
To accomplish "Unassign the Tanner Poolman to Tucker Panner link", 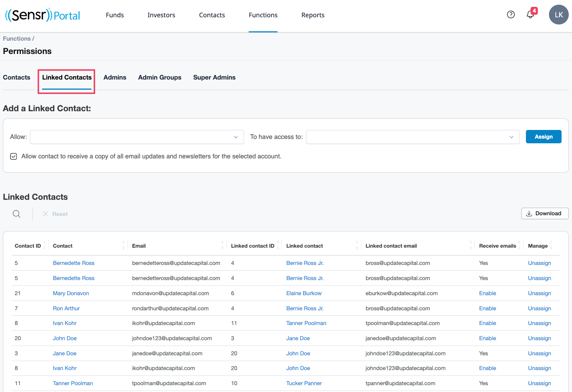I will [539, 383].
